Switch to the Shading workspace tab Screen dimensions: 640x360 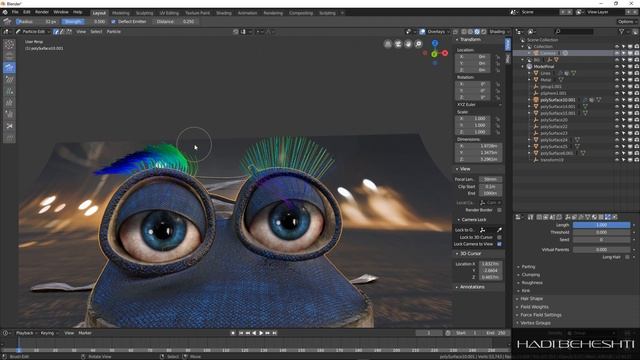224,13
